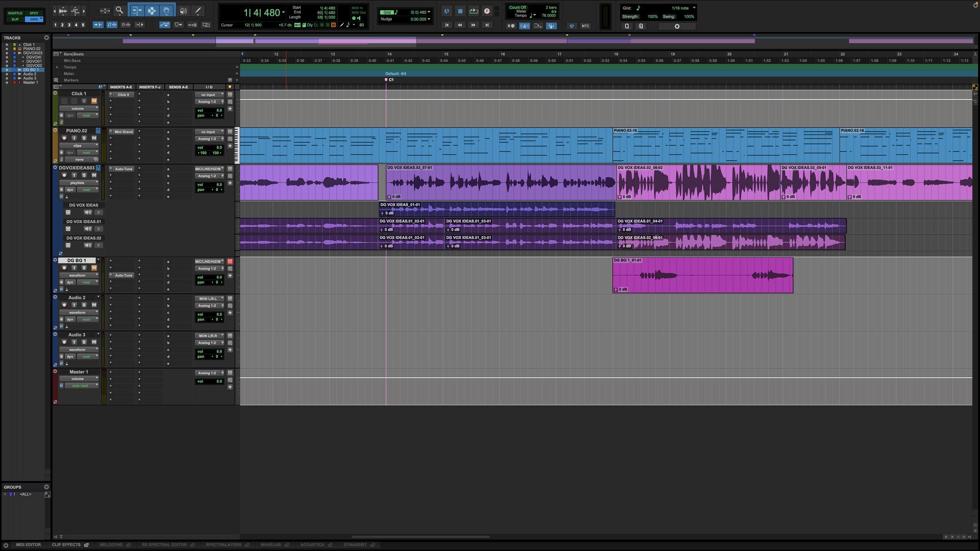Open DG BG 1 waveform view selector
This screenshot has width=980, height=551.
[x=79, y=275]
